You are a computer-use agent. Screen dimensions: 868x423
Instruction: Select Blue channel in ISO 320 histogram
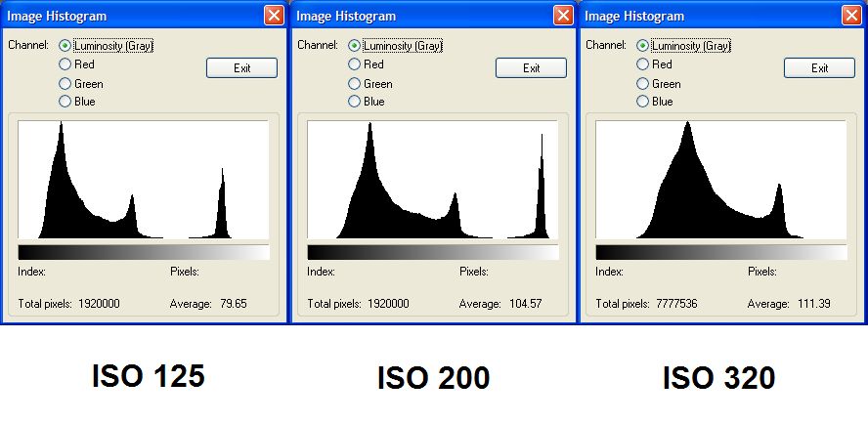pyautogui.click(x=642, y=102)
